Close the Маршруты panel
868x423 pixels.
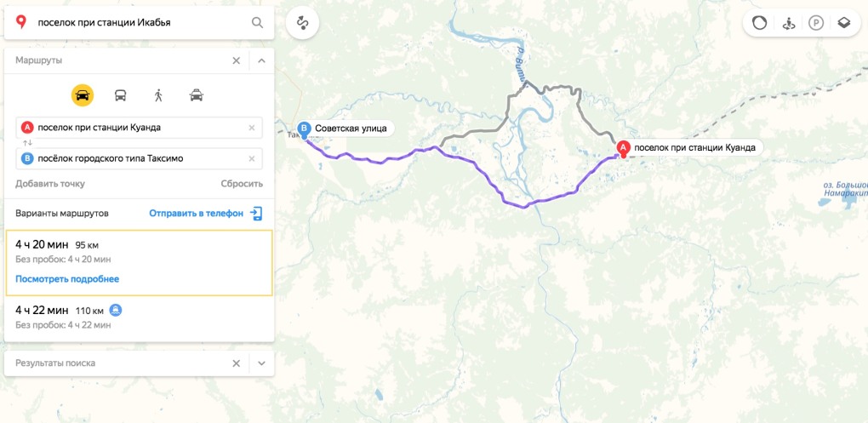click(237, 60)
